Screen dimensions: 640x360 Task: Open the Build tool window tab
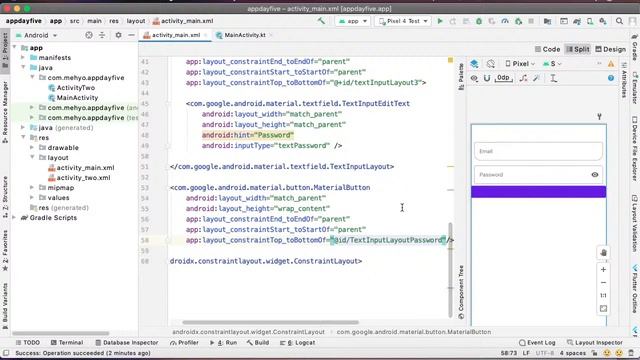pos(258,342)
